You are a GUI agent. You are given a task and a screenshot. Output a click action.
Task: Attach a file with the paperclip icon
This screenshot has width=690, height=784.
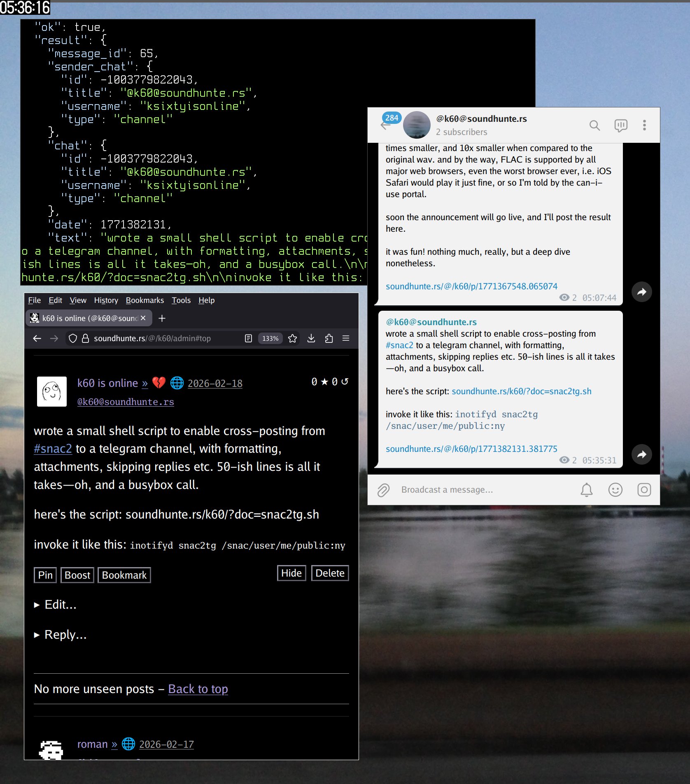[x=383, y=490]
